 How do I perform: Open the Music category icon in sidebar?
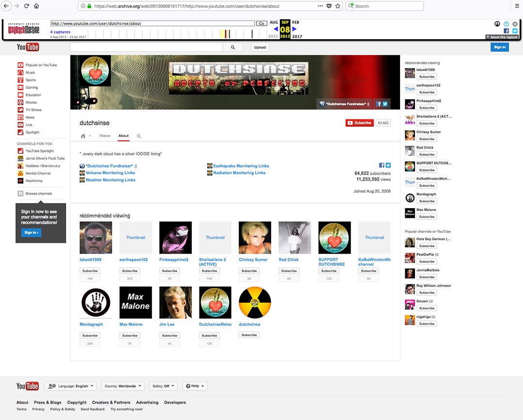(20, 72)
